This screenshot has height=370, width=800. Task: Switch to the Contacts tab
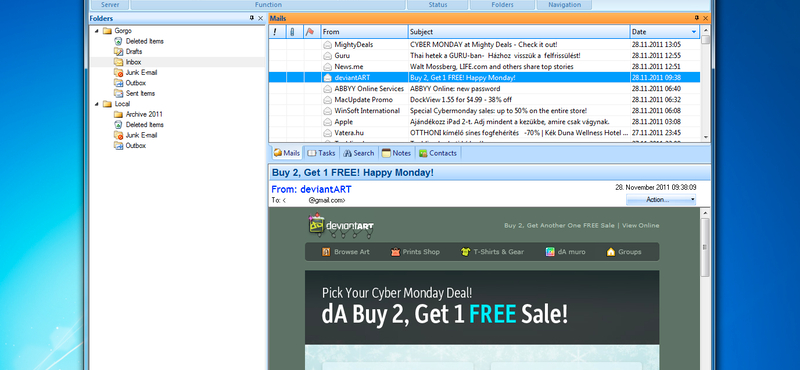tap(438, 153)
